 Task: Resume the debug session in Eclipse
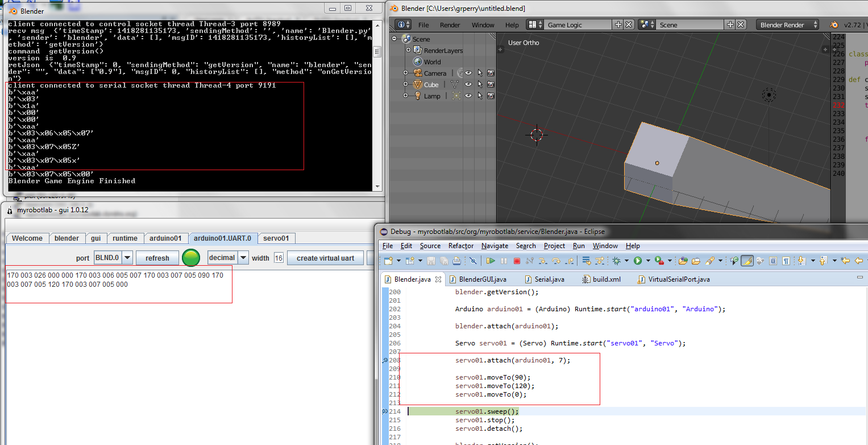click(x=491, y=261)
